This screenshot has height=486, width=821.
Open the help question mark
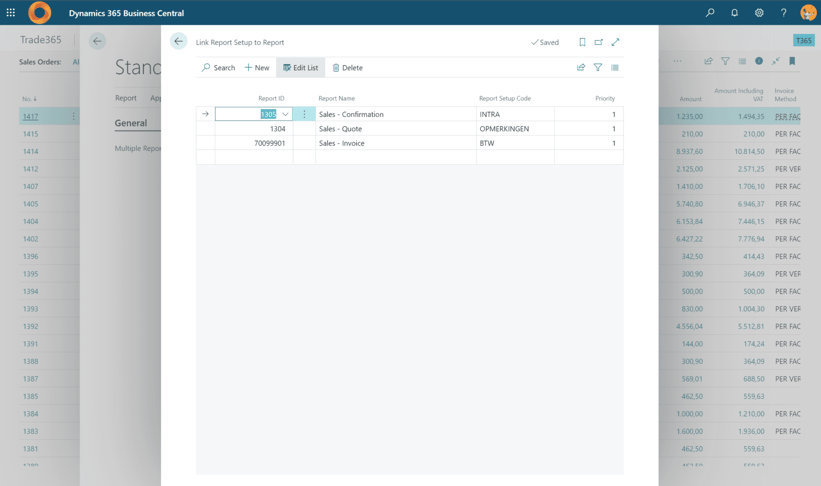click(x=783, y=13)
